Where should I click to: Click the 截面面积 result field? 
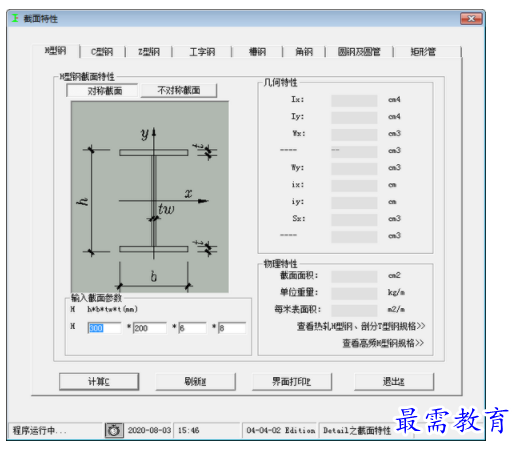click(354, 276)
